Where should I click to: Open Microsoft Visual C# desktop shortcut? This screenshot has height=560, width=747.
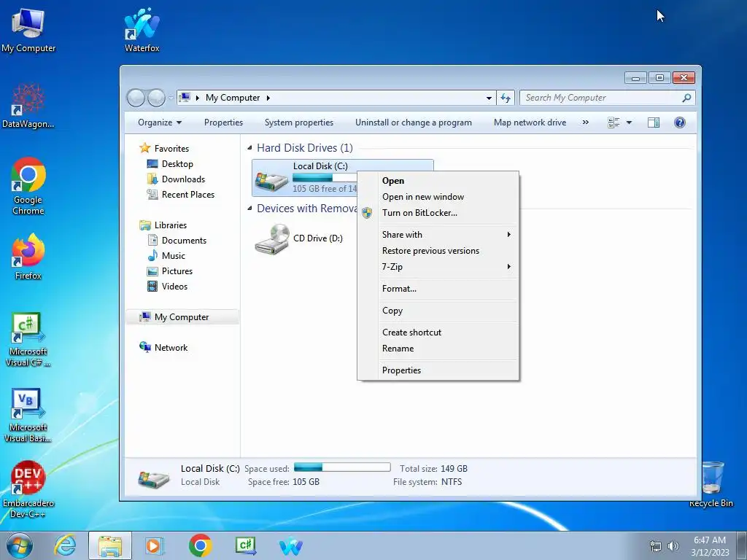coord(28,340)
